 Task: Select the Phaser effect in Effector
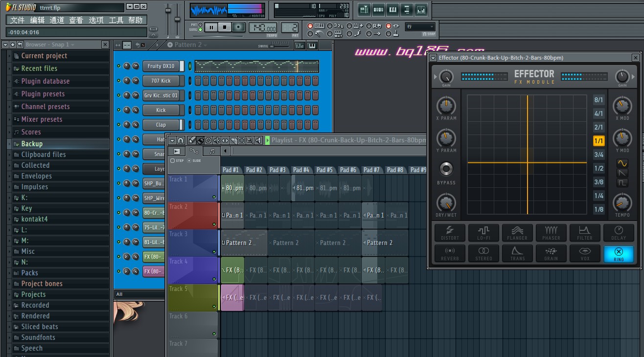tap(551, 233)
